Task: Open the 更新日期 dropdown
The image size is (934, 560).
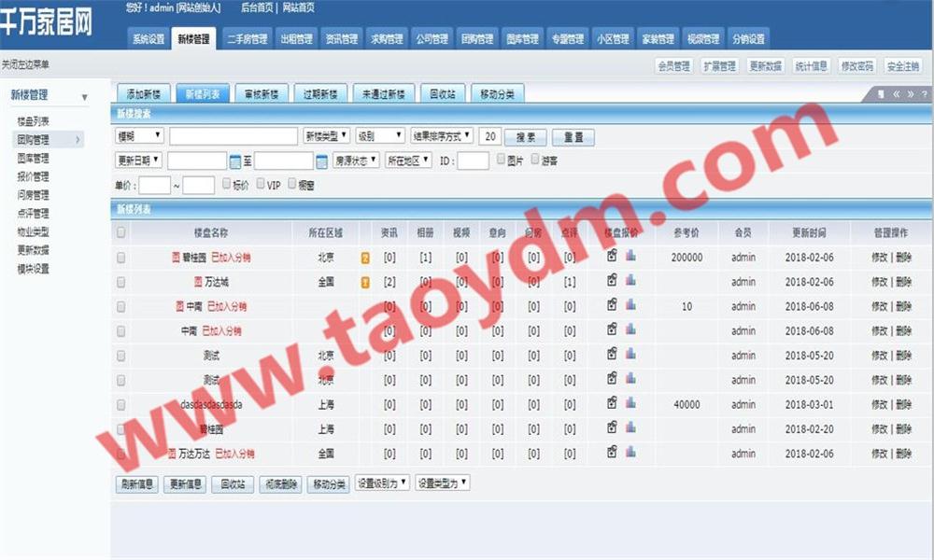Action: click(138, 161)
